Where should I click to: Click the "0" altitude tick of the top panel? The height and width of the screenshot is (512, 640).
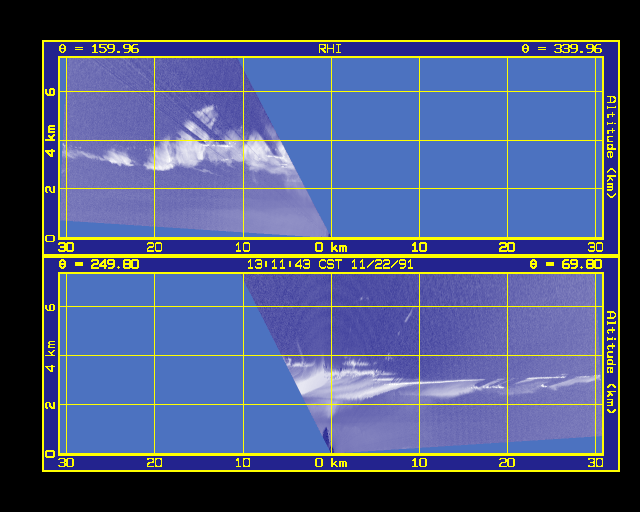click(x=50, y=238)
